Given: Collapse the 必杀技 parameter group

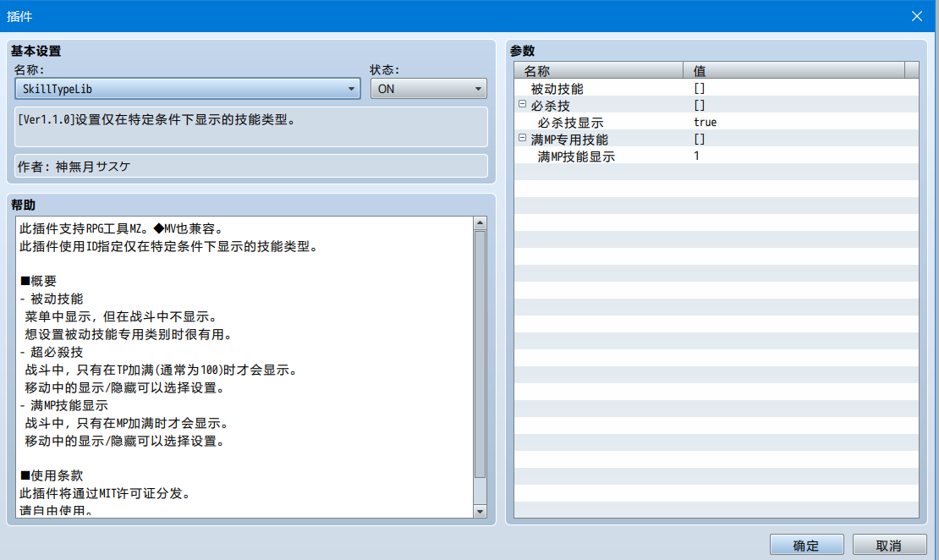Looking at the screenshot, I should [522, 104].
